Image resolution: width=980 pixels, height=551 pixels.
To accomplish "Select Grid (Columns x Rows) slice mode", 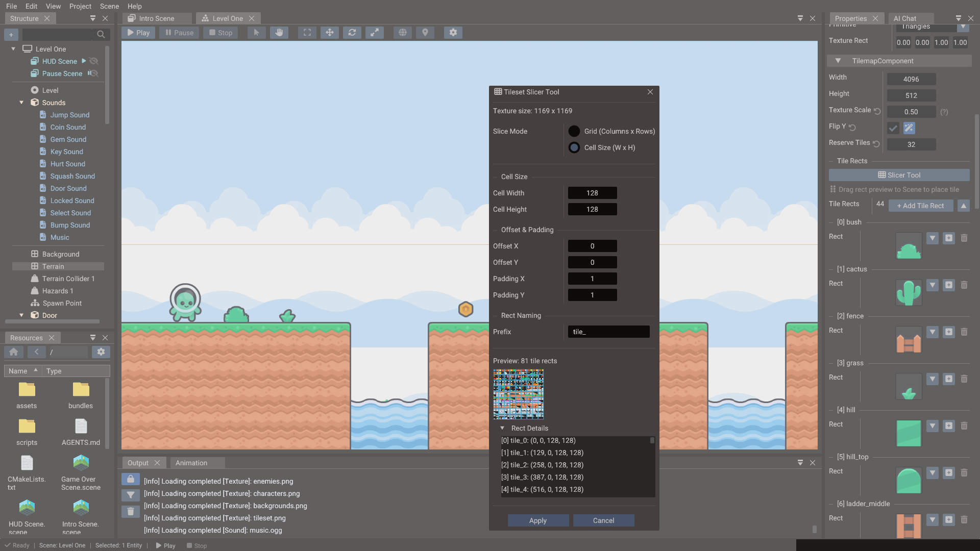I will (574, 131).
